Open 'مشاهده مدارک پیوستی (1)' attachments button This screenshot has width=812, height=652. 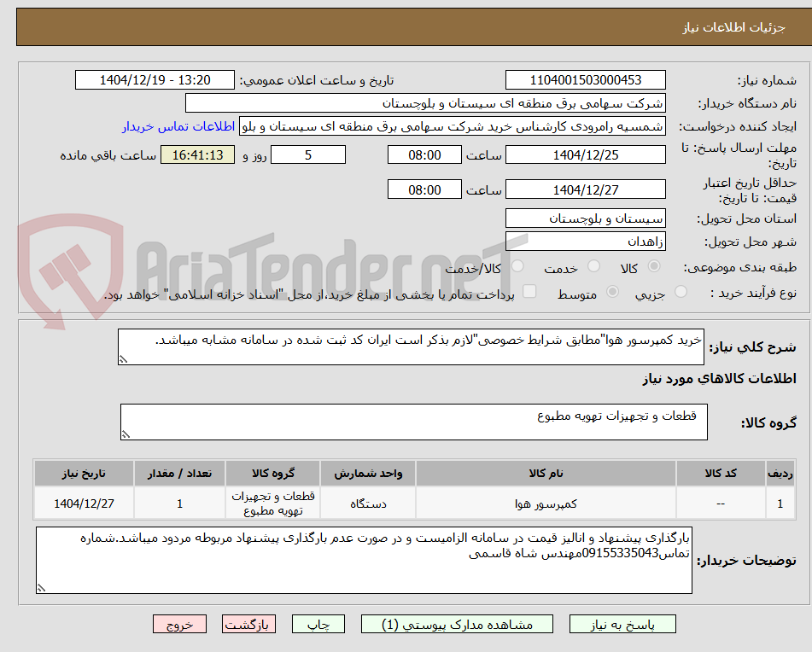click(x=457, y=624)
